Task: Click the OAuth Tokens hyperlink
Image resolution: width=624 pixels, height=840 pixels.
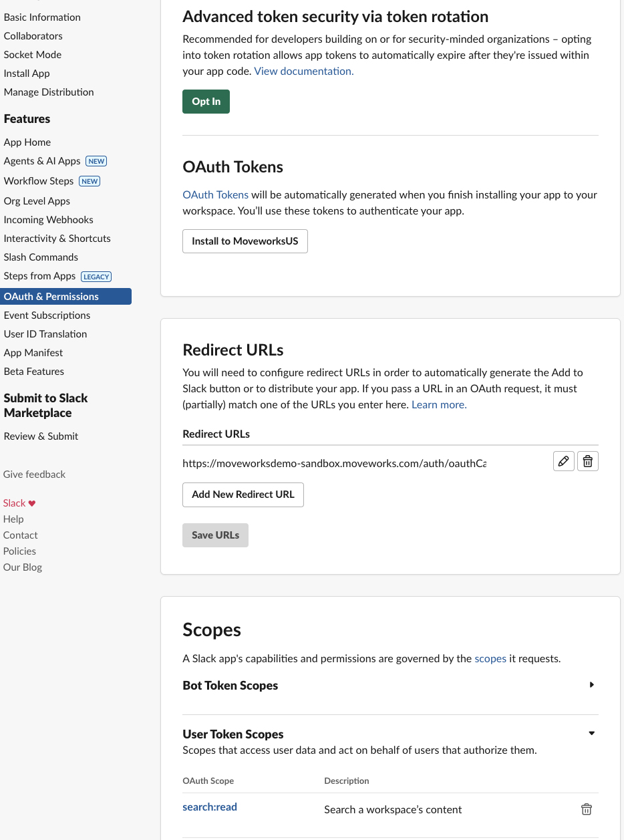Action: pyautogui.click(x=216, y=195)
